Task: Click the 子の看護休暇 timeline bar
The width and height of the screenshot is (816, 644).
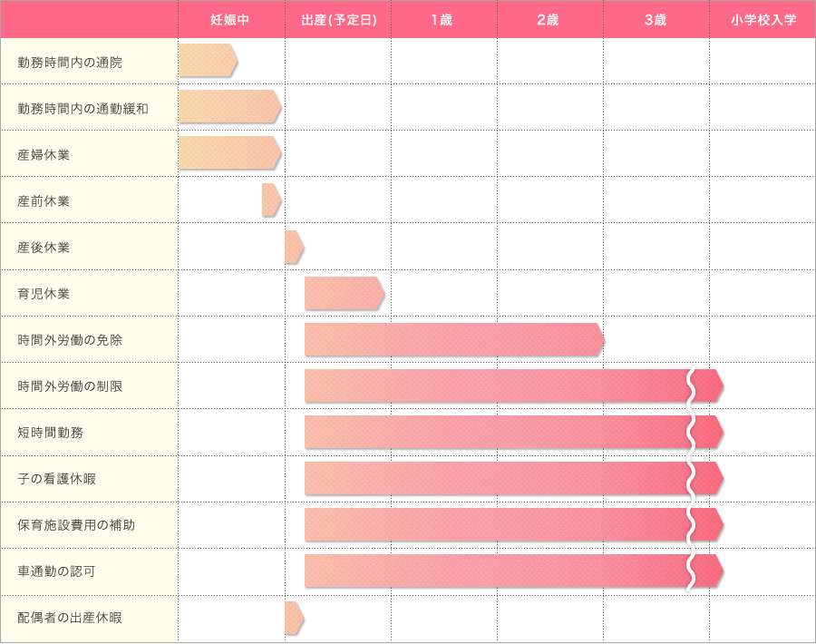Action: (x=514, y=478)
